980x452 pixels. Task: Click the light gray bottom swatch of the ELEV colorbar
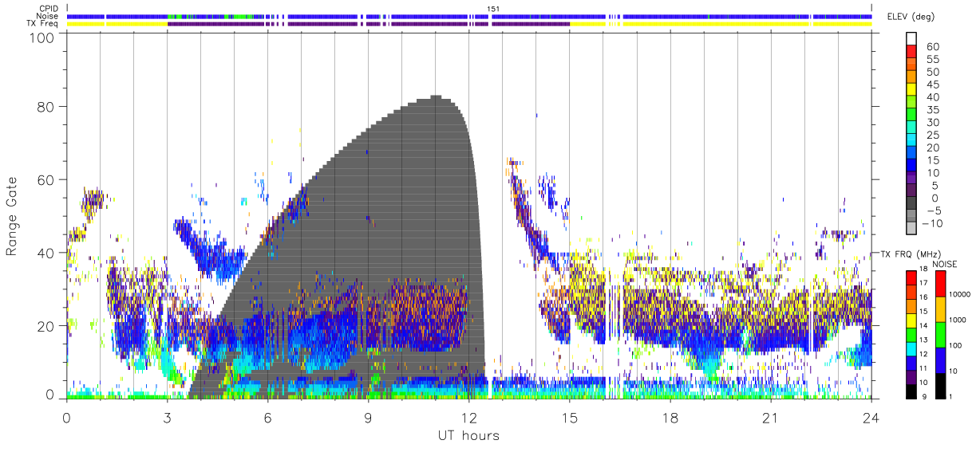[x=911, y=226]
